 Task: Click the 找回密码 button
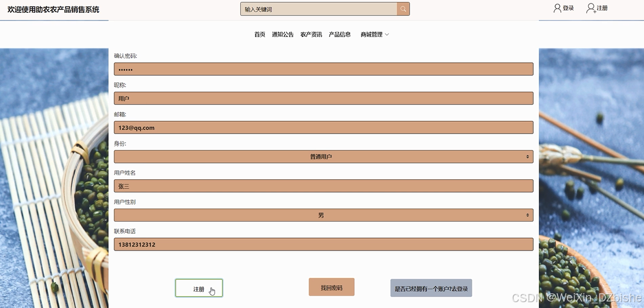click(x=331, y=287)
